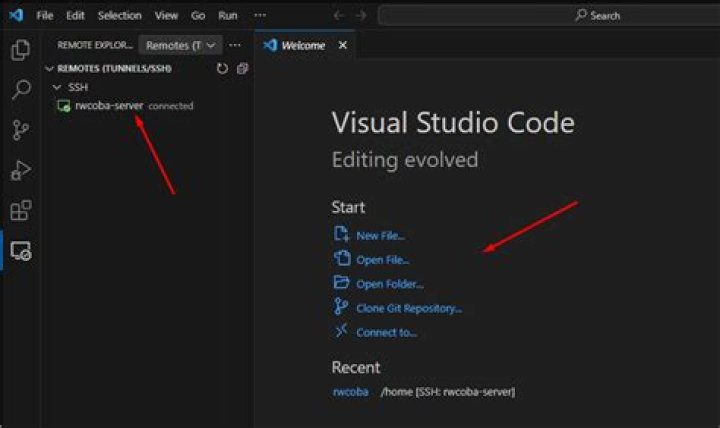Open the Remotes dropdown selector
Screen dimensions: 720x428
coord(180,45)
